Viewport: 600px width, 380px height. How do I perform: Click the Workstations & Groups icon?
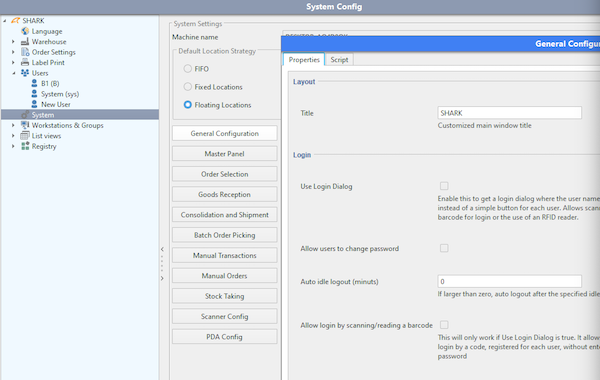[x=25, y=125]
